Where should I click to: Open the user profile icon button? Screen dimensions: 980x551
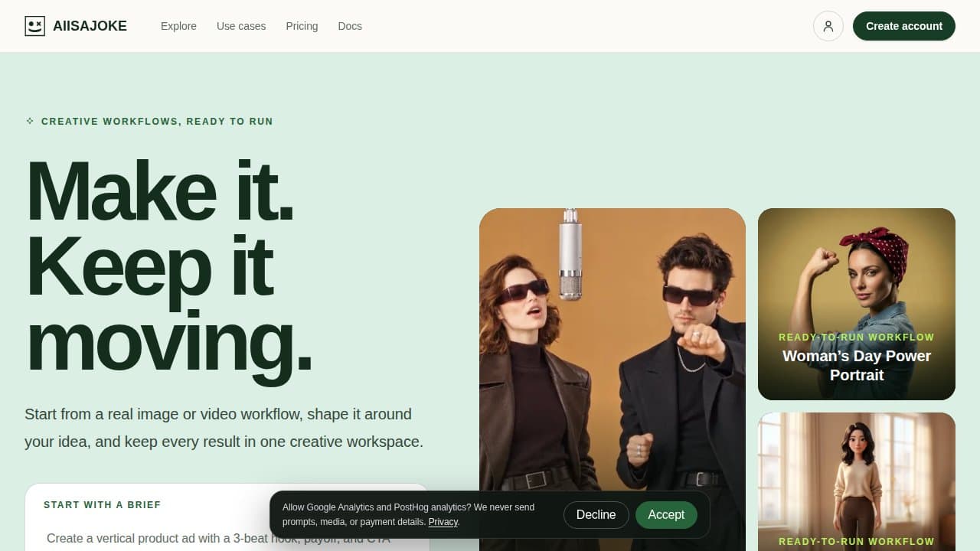pyautogui.click(x=828, y=26)
